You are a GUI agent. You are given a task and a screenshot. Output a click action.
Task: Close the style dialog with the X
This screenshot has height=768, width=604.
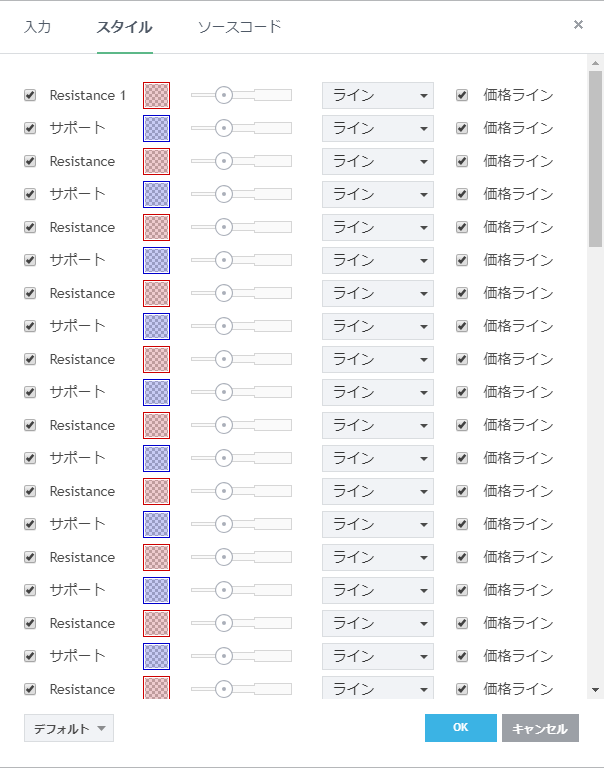click(578, 25)
